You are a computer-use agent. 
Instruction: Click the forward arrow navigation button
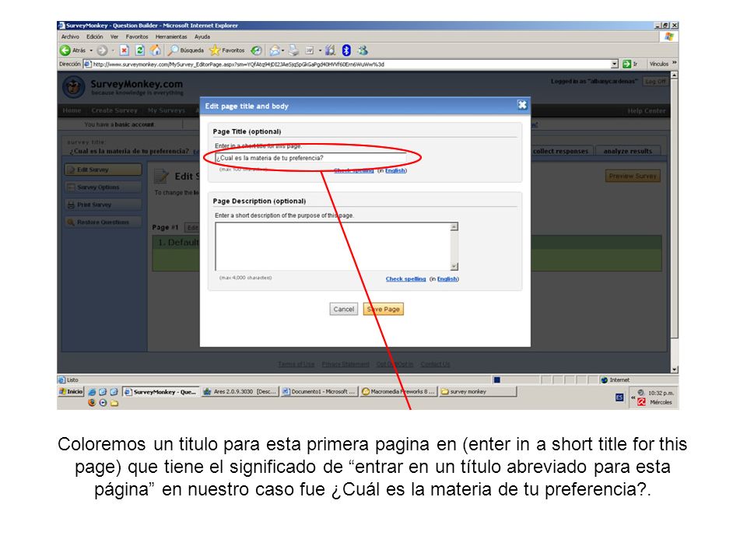point(102,50)
